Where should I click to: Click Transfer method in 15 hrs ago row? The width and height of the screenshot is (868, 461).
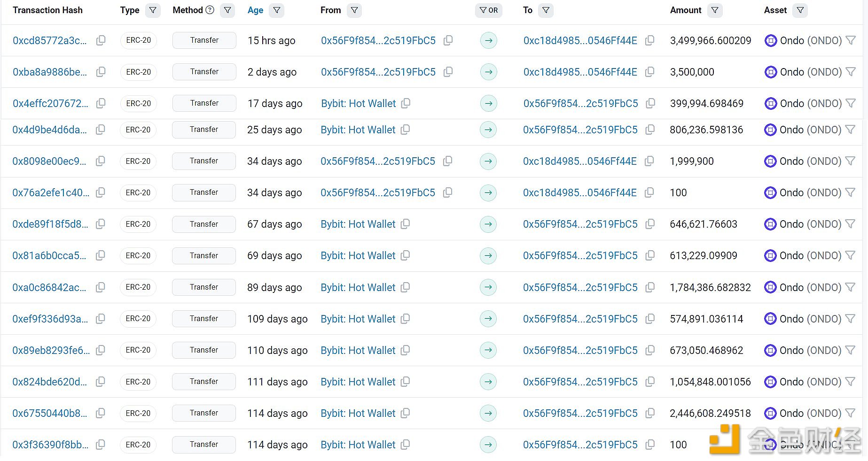coord(204,40)
